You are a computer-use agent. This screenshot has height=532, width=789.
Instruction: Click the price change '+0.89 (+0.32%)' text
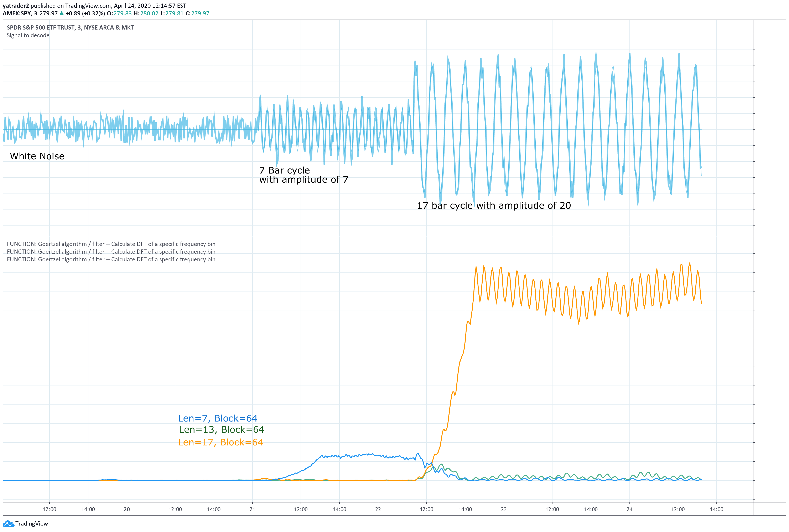coord(85,13)
